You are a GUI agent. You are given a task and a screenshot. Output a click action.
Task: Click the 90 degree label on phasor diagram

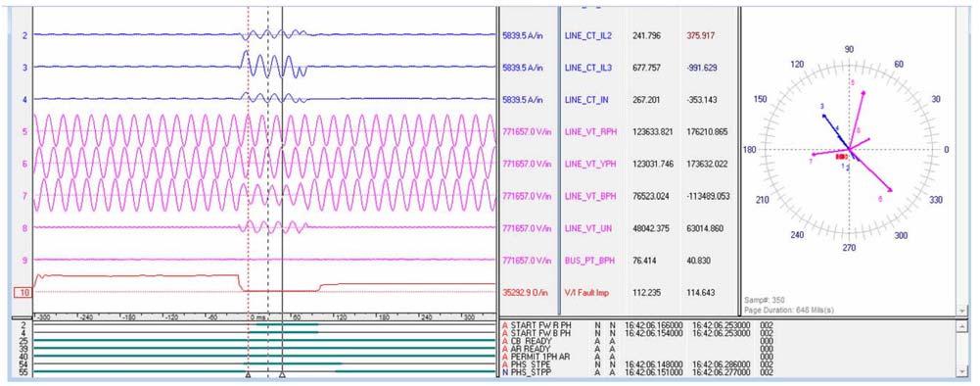click(850, 49)
